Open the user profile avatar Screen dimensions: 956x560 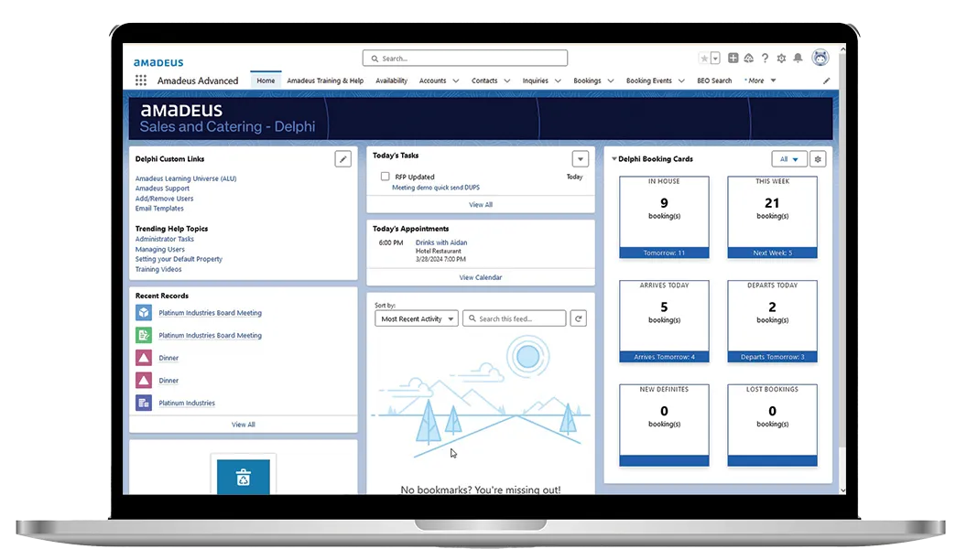[820, 58]
